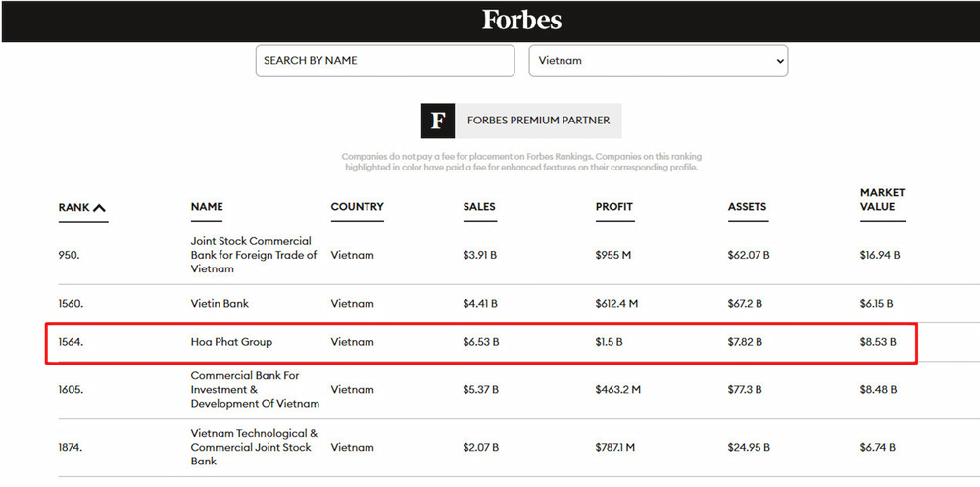Sort table by Country column header
Viewport: 980px width, 487px height.
pyautogui.click(x=358, y=207)
